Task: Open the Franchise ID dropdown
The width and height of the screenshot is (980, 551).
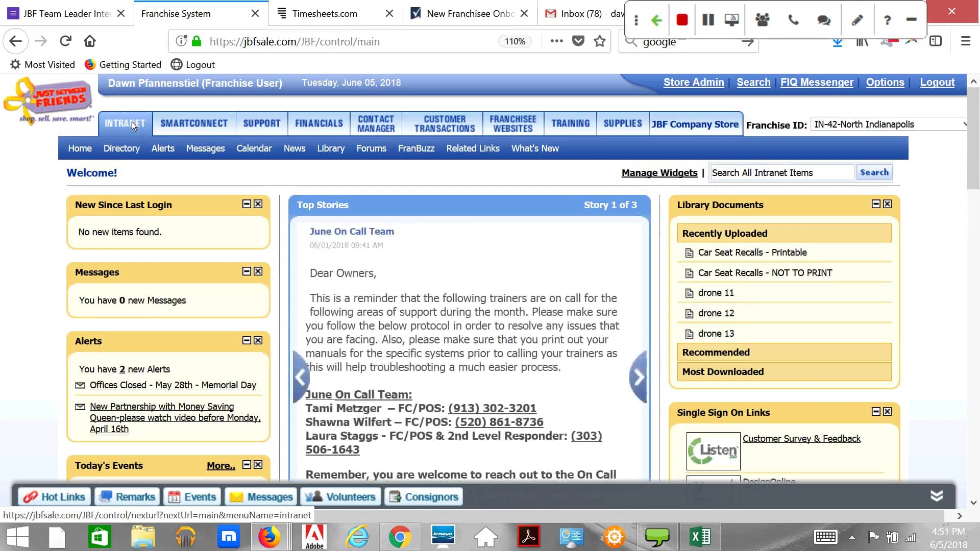Action: point(889,124)
